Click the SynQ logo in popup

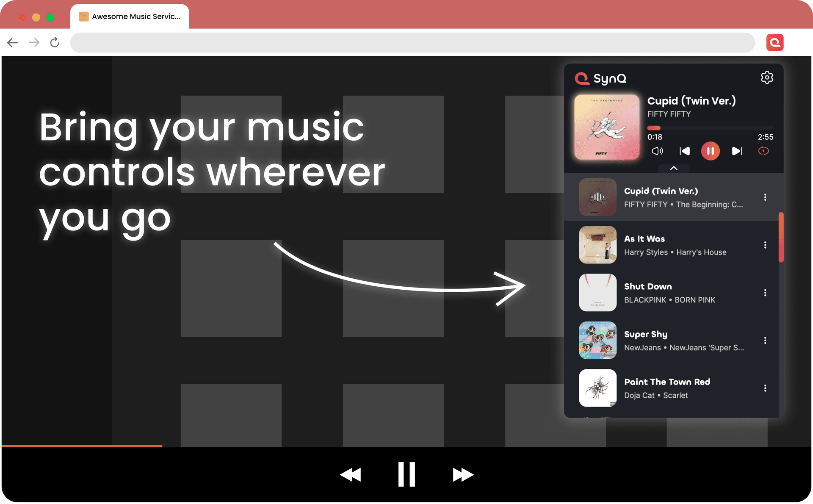pos(600,78)
